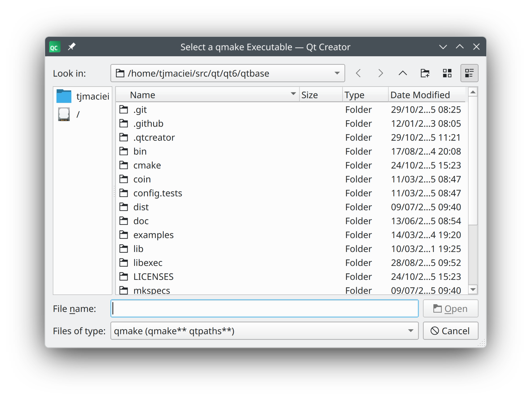Go forward in folder history
532x401 pixels.
(381, 73)
